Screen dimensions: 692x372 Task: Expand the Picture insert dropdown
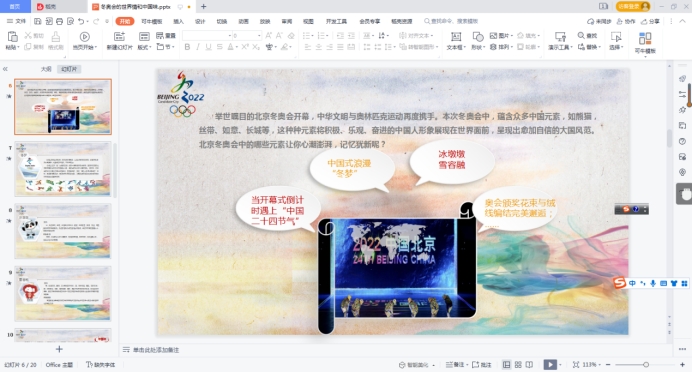coord(512,35)
